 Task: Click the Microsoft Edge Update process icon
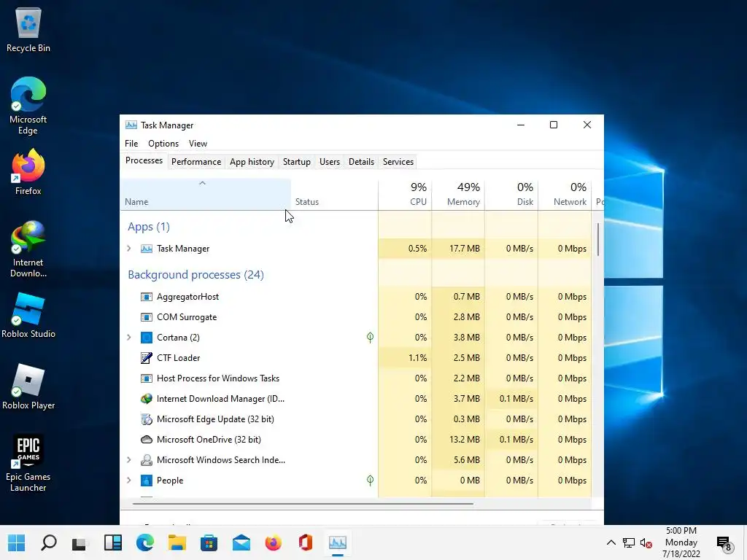point(146,419)
